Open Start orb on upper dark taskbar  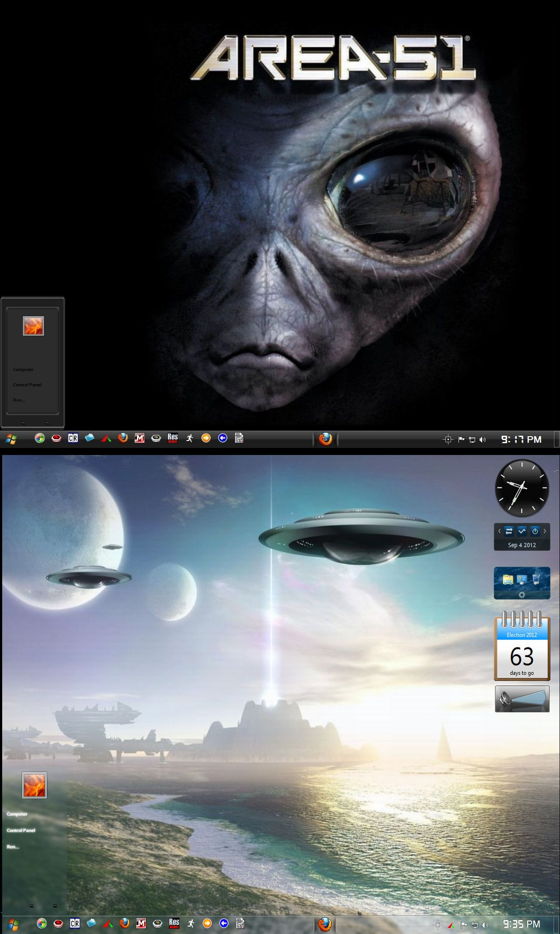(x=11, y=439)
